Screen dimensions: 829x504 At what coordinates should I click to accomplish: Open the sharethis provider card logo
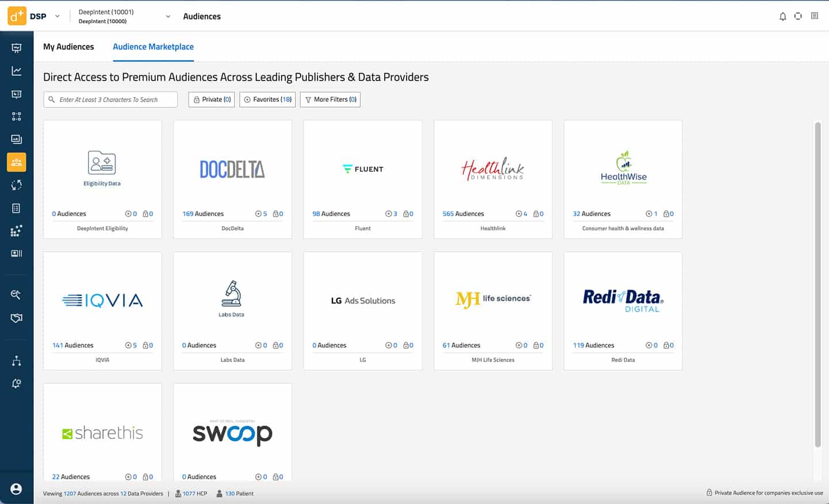click(102, 433)
